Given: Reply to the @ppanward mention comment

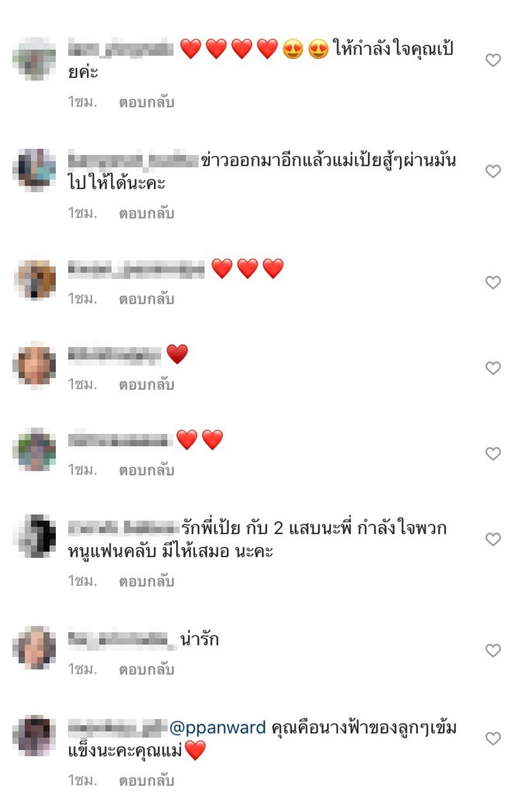Looking at the screenshot, I should pos(146,780).
